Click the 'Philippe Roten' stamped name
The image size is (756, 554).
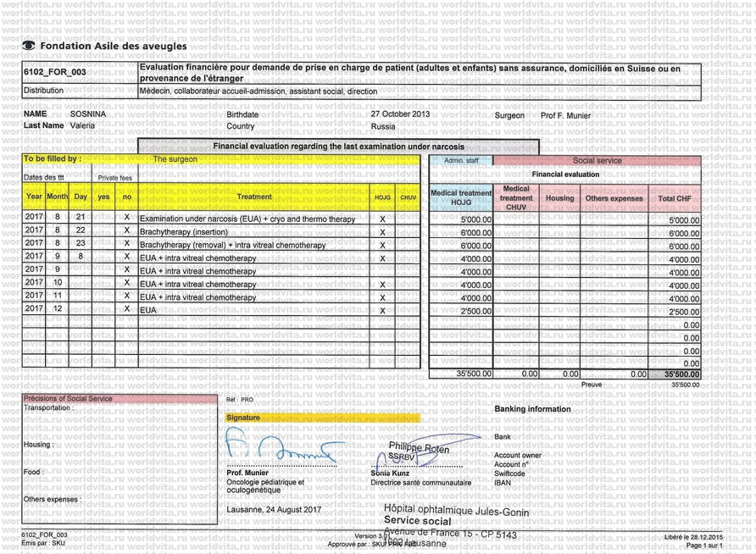419,447
